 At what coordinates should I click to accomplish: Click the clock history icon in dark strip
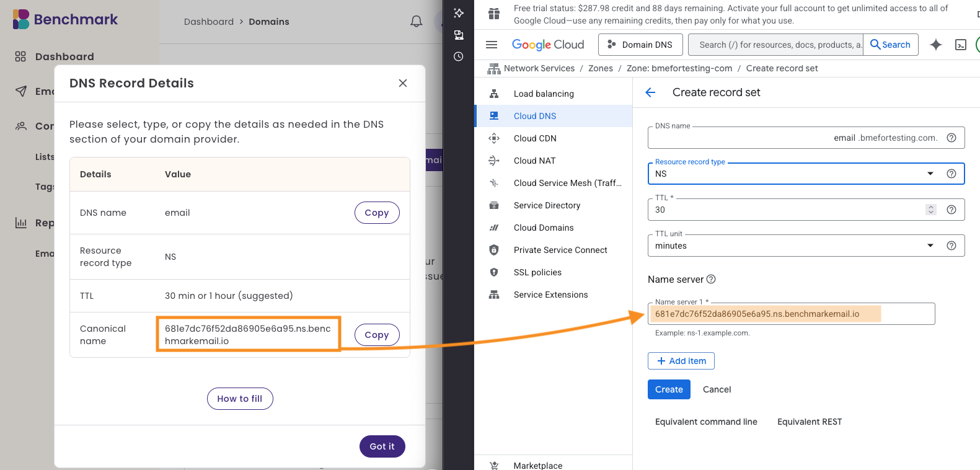tap(459, 56)
